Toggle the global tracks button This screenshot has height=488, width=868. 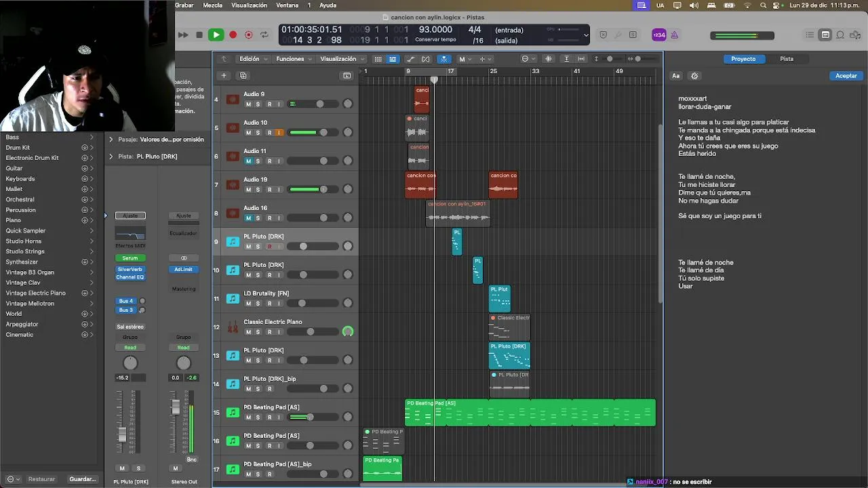point(347,75)
